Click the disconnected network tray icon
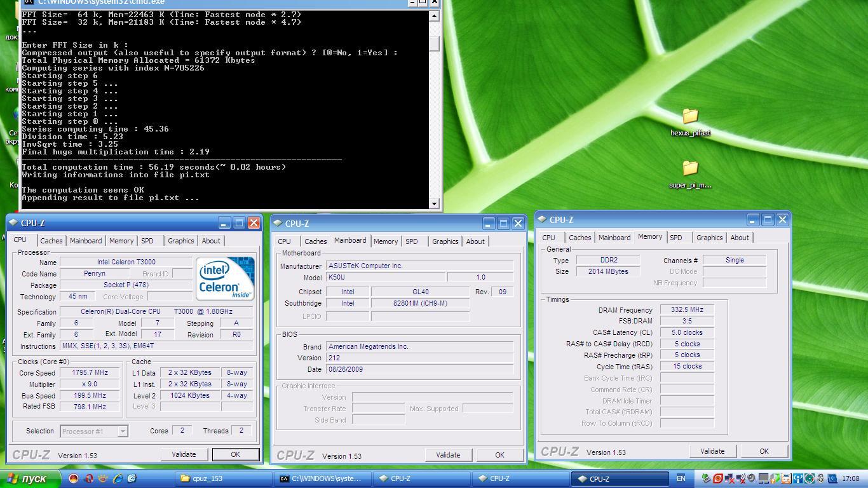The height and width of the screenshot is (488, 868). tap(729, 478)
